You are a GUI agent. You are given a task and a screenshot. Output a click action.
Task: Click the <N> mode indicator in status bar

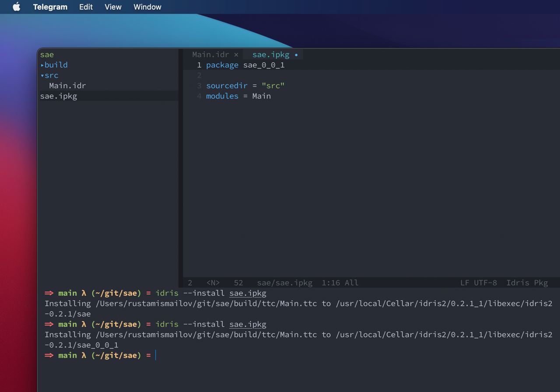pos(213,283)
